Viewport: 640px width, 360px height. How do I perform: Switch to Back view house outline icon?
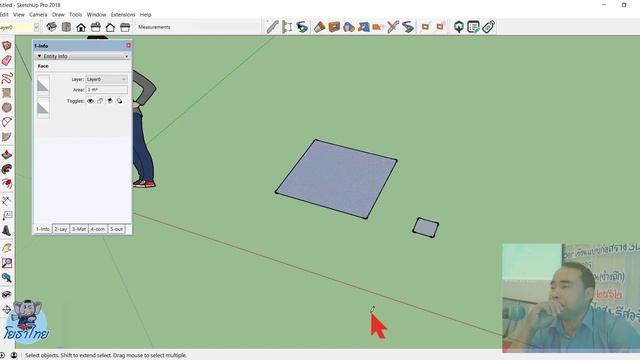[110, 27]
